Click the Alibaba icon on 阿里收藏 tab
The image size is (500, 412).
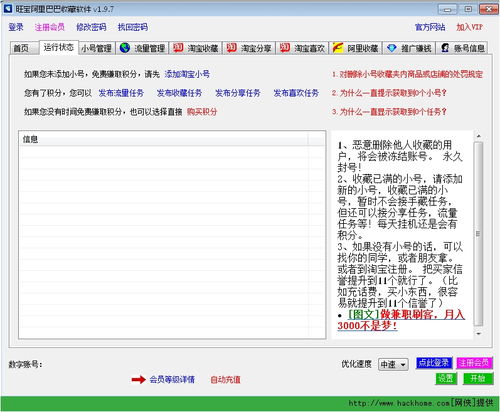[338, 48]
